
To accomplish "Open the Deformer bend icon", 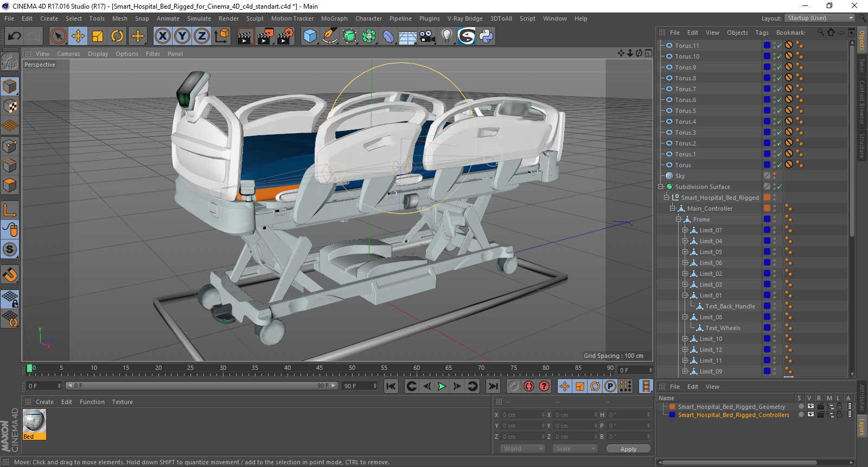I will [x=388, y=36].
